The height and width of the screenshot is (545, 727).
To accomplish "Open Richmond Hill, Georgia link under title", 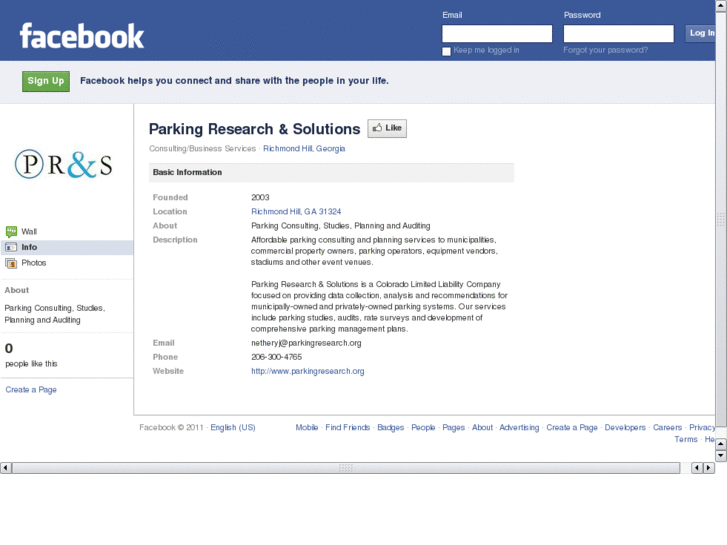I will (x=304, y=148).
